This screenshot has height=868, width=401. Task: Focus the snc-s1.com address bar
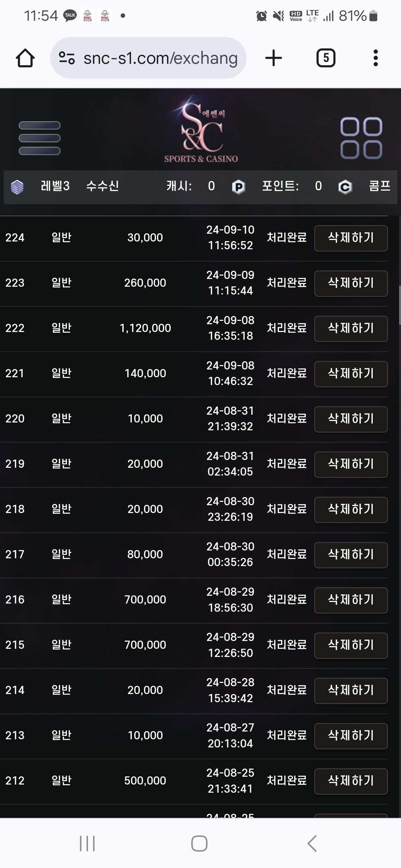(x=148, y=58)
